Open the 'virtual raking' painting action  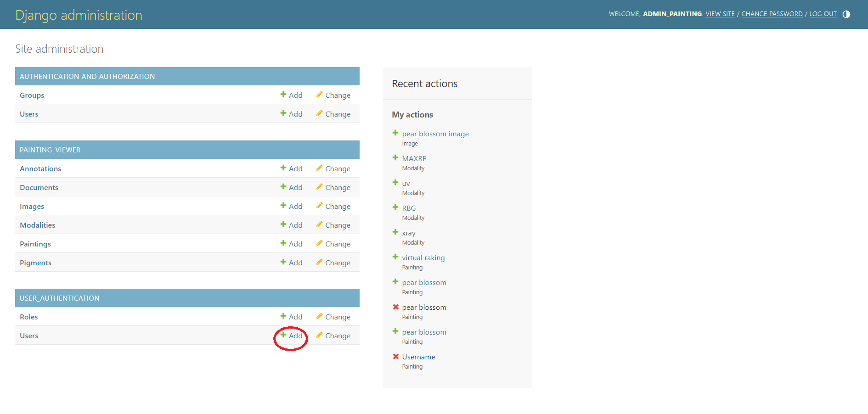click(423, 258)
